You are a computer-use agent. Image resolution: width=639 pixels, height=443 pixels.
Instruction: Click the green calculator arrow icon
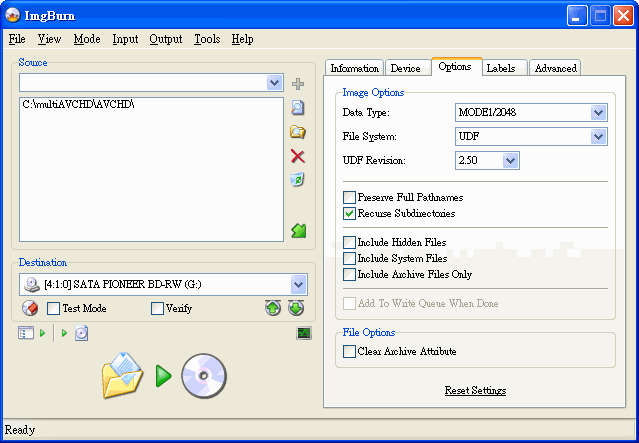[298, 231]
